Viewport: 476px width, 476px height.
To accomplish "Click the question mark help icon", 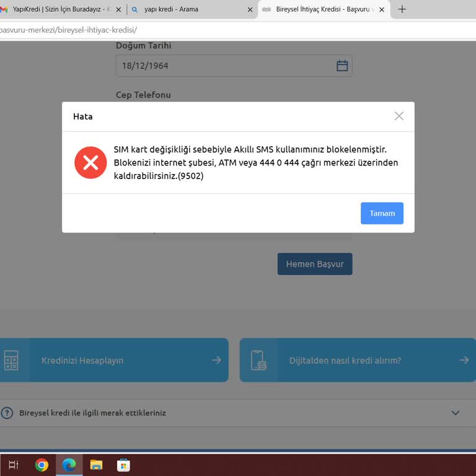I will tap(7, 413).
